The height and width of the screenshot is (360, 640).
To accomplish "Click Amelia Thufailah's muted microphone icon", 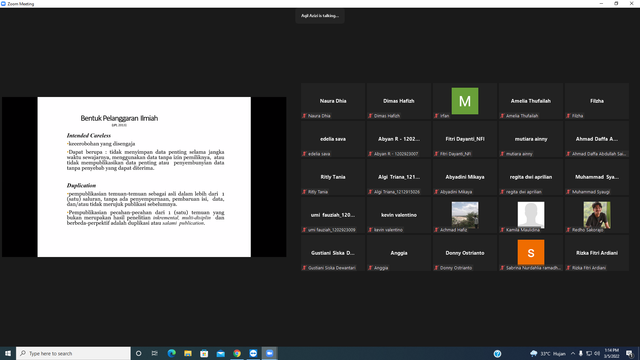I will [502, 116].
